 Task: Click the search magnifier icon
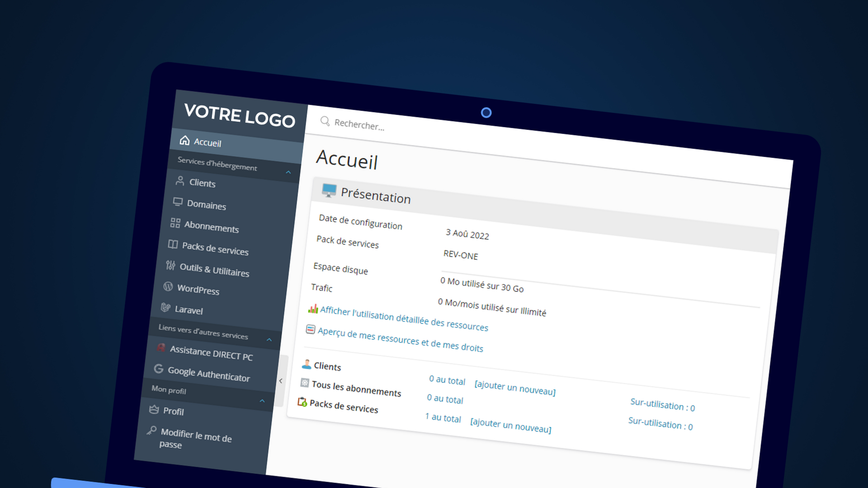pyautogui.click(x=325, y=121)
